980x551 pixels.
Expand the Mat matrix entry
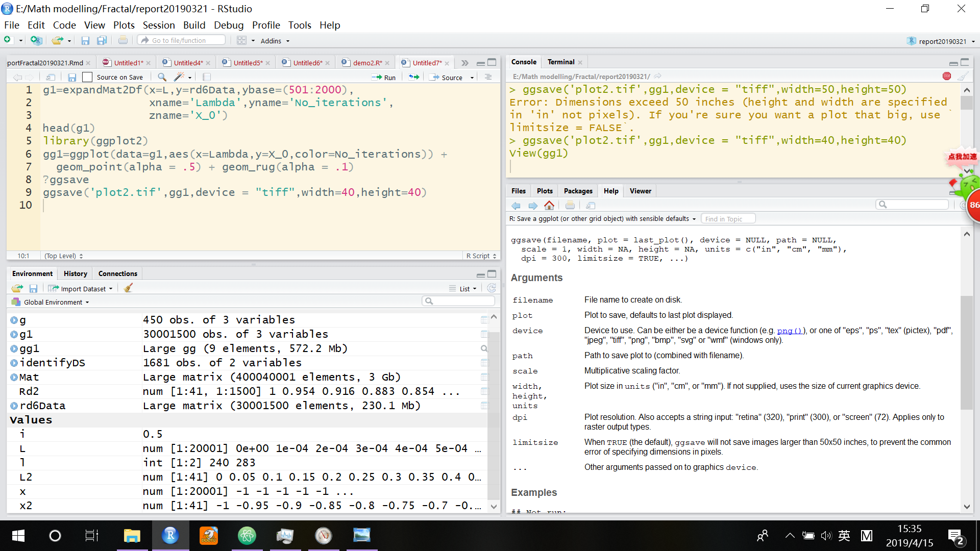[x=14, y=377]
